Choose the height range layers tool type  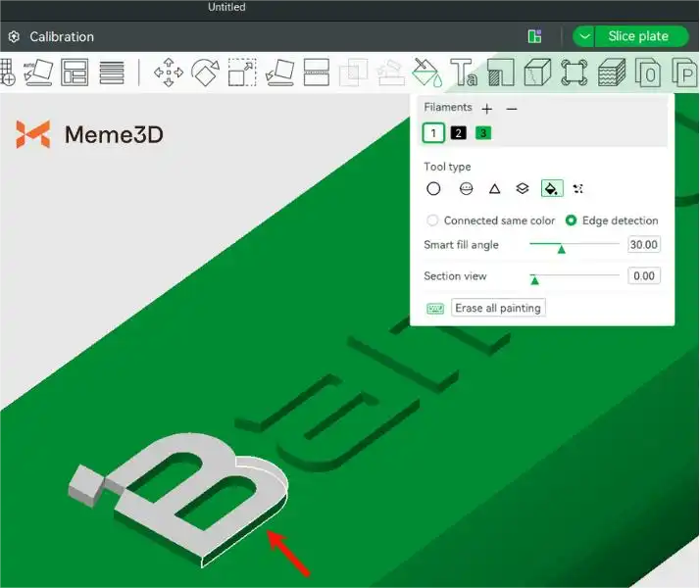point(523,189)
